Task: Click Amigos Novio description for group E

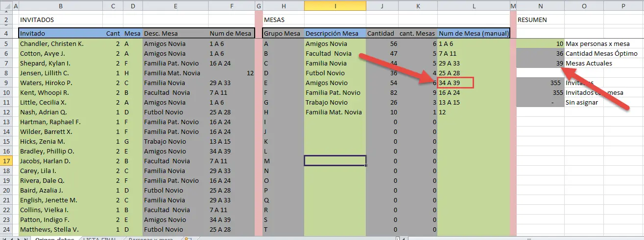Action: 335,83
